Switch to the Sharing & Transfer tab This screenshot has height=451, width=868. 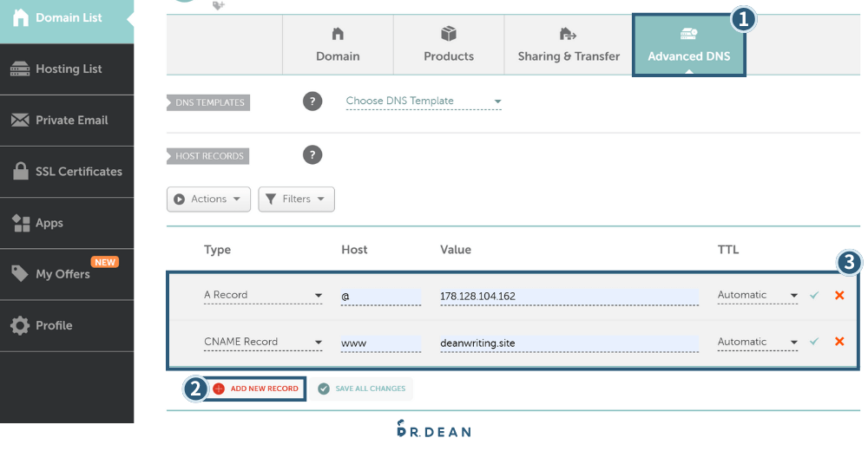(569, 45)
